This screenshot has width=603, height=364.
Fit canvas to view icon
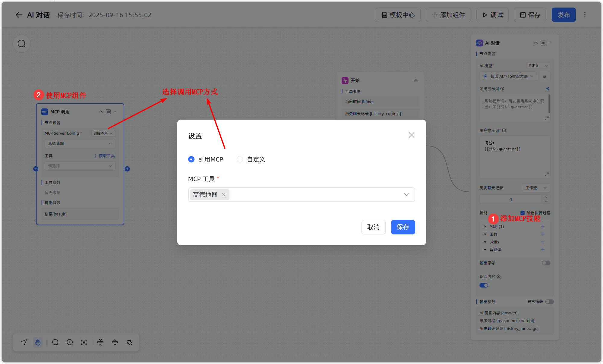84,342
